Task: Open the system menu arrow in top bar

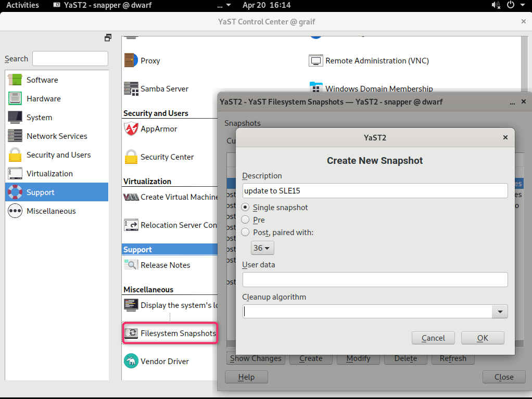Action: (x=523, y=5)
